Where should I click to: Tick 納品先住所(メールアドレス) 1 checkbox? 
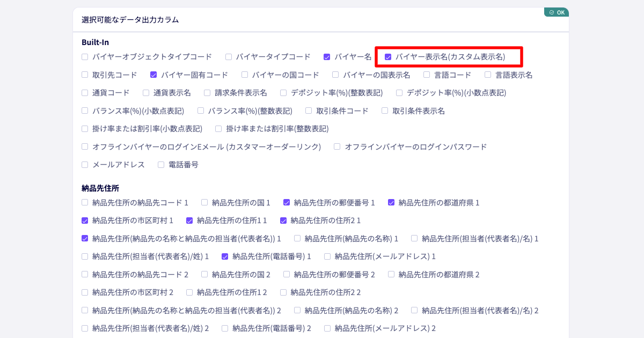pyautogui.click(x=327, y=256)
